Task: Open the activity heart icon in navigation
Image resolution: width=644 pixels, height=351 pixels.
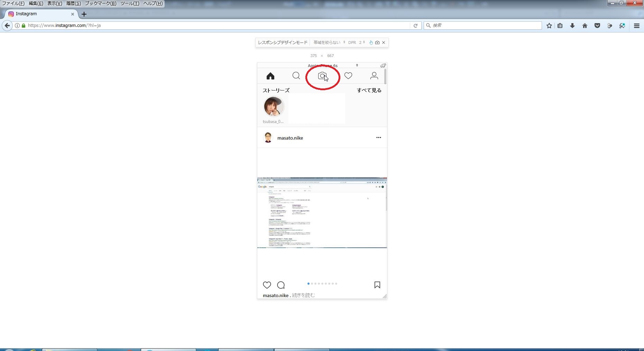Action: click(x=348, y=76)
